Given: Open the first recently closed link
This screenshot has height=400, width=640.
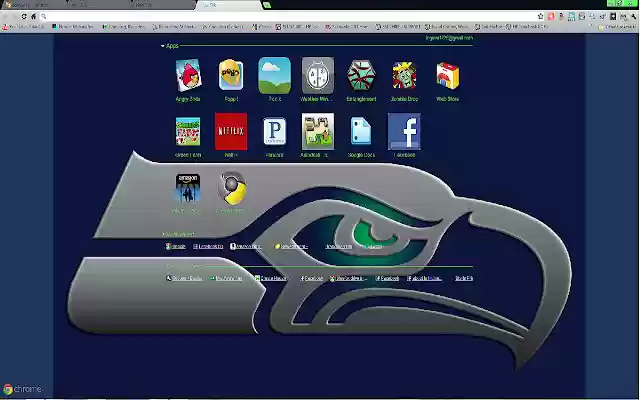Looking at the screenshot, I should 184,278.
